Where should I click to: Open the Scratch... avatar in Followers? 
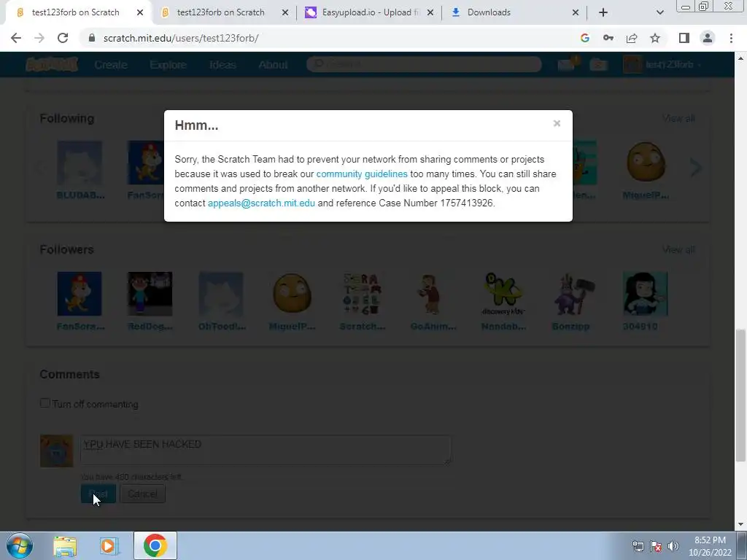[362, 294]
